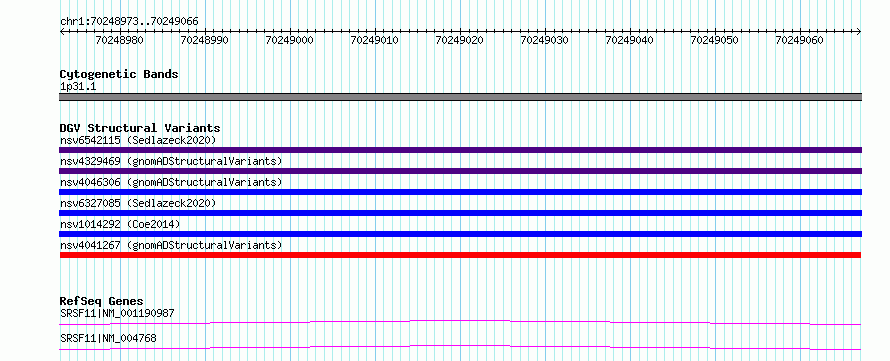The width and height of the screenshot is (890, 361).
Task: Select the DGV Structural Variants track title
Action: tap(140, 128)
